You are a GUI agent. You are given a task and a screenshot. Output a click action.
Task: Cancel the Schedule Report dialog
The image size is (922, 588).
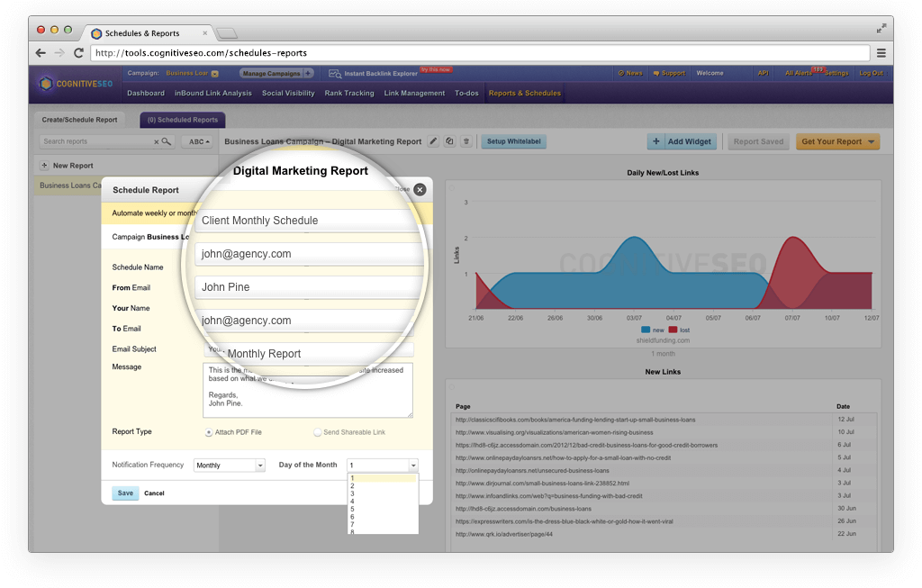click(x=154, y=494)
